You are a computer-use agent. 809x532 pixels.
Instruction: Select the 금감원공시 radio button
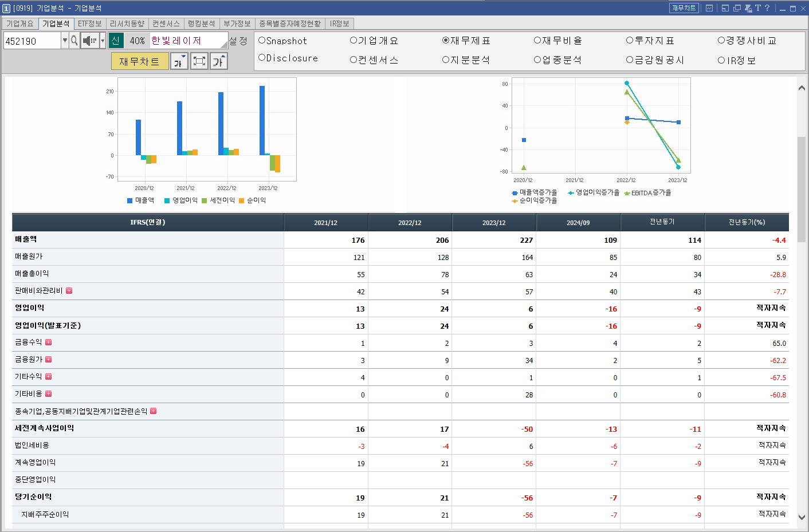630,60
